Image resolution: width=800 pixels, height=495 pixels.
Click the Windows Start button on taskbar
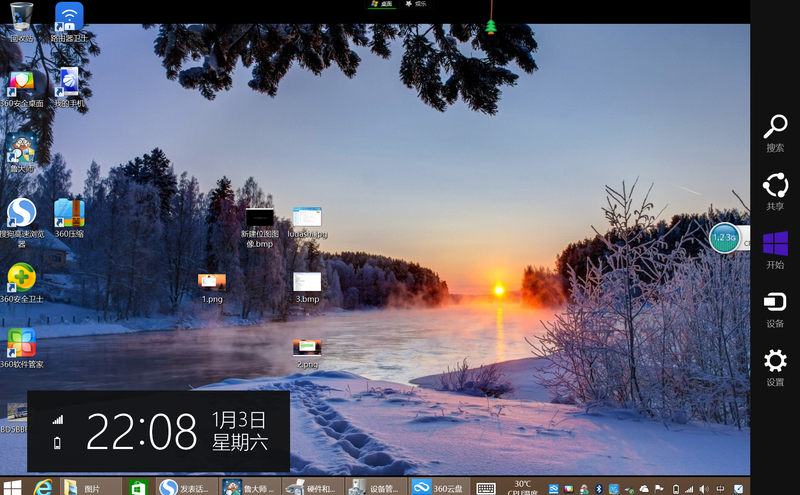coord(12,487)
